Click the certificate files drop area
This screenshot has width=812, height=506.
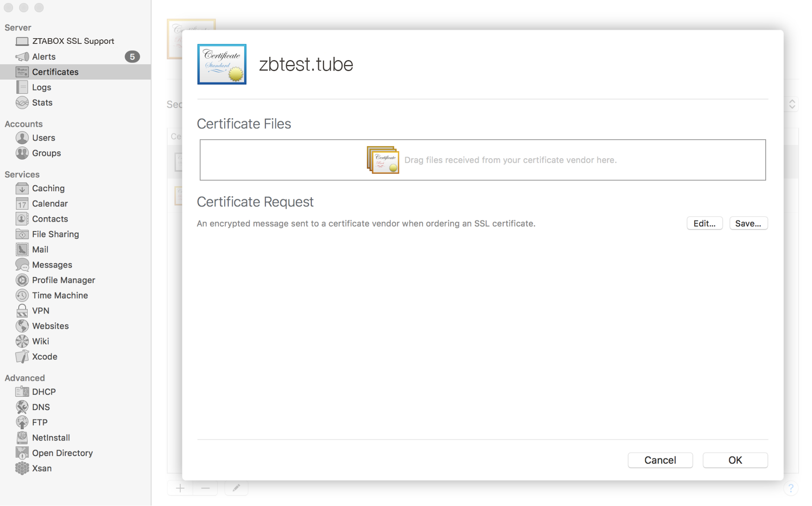483,160
